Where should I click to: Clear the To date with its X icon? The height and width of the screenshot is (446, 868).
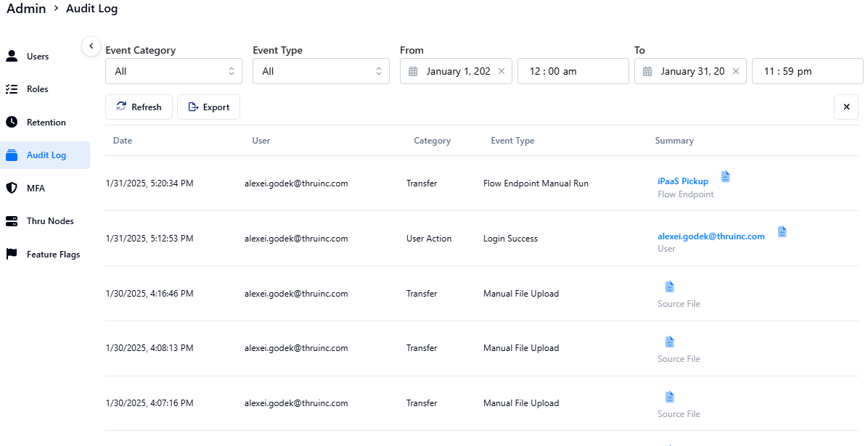coord(735,71)
